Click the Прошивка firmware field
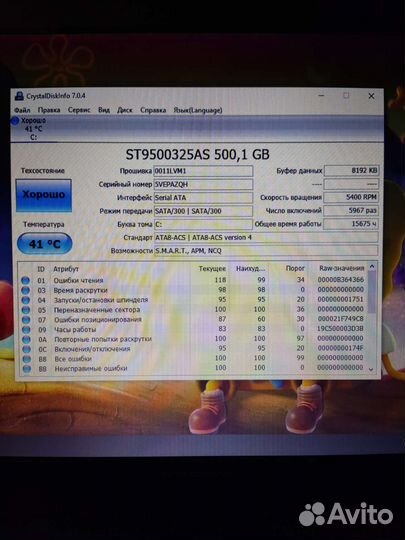405x540 pixels. click(203, 171)
